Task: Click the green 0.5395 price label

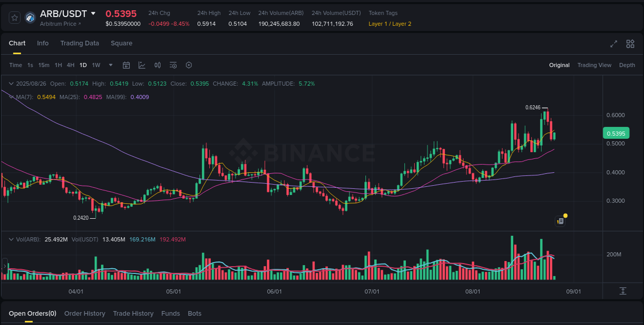Action: point(616,133)
